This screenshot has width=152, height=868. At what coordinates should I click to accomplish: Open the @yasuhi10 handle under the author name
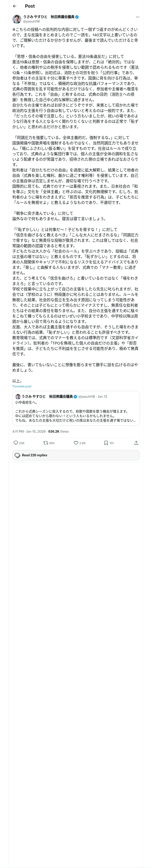pos(31,21)
